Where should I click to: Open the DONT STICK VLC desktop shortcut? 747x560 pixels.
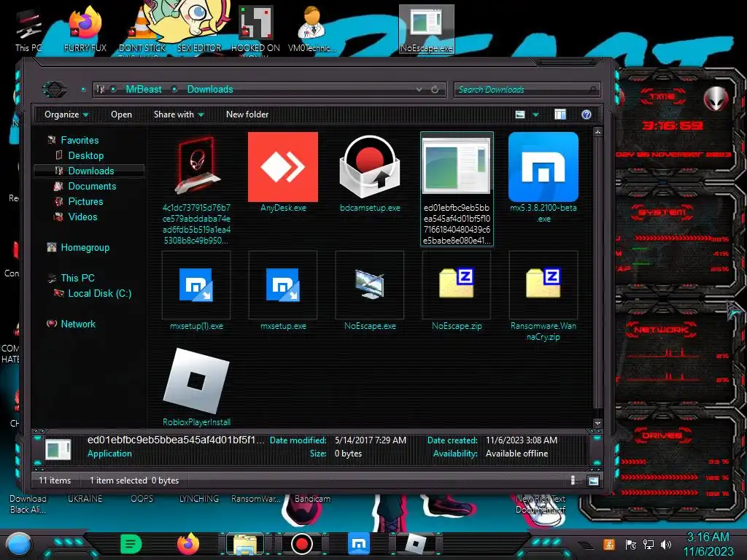pyautogui.click(x=142, y=31)
